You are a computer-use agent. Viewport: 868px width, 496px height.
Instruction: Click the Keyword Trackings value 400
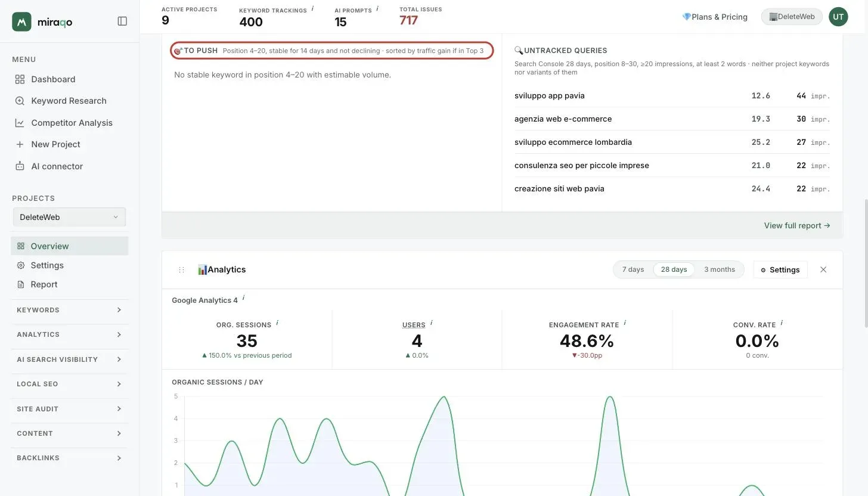point(251,22)
